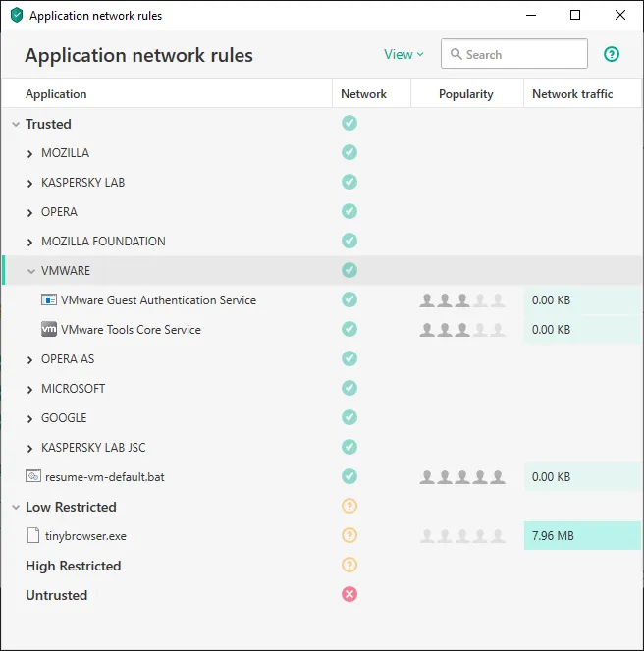
Task: Click popularity rating icons for resume-vm-default.bat
Action: point(462,477)
